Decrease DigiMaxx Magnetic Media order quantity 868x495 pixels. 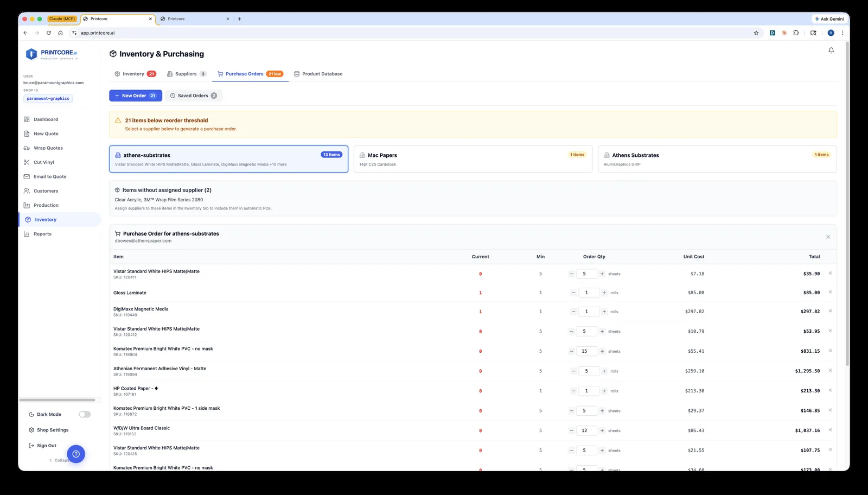[573, 312]
